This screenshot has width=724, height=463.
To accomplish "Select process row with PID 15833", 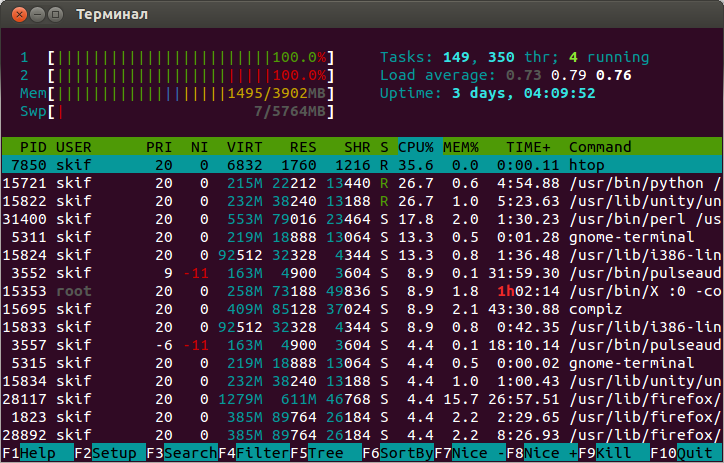I will [362, 327].
